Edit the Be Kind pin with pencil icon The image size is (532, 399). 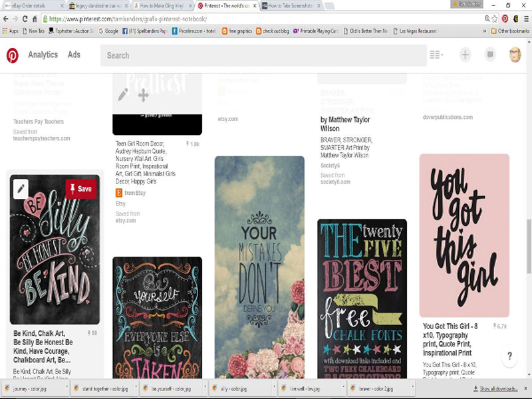click(x=21, y=189)
